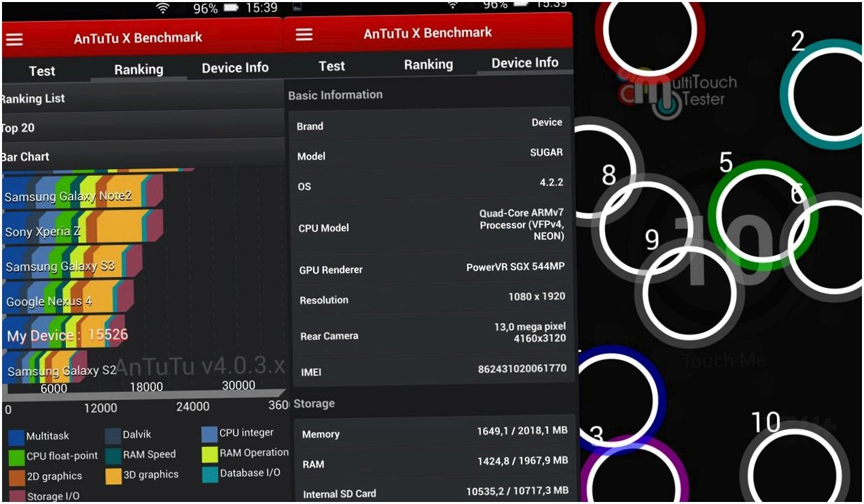Viewport: 864px width, 504px height.
Task: Click the RAM 1424,8 / 1967,9 MB row
Action: pyautogui.click(x=435, y=463)
